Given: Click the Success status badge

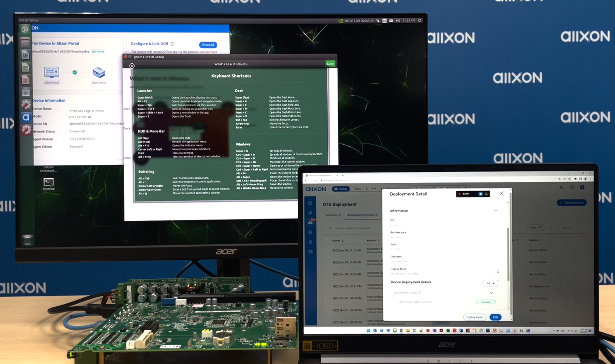Looking at the screenshot, I should tap(486, 302).
